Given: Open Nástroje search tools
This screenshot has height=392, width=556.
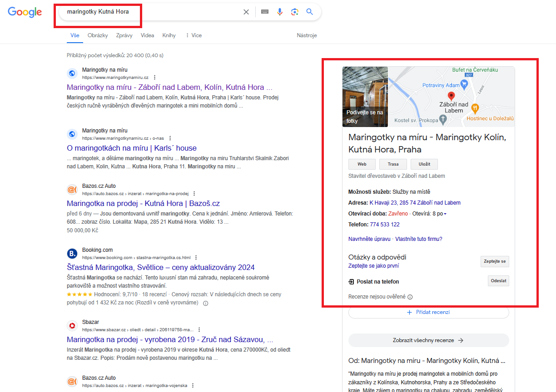Looking at the screenshot, I should [x=307, y=35].
